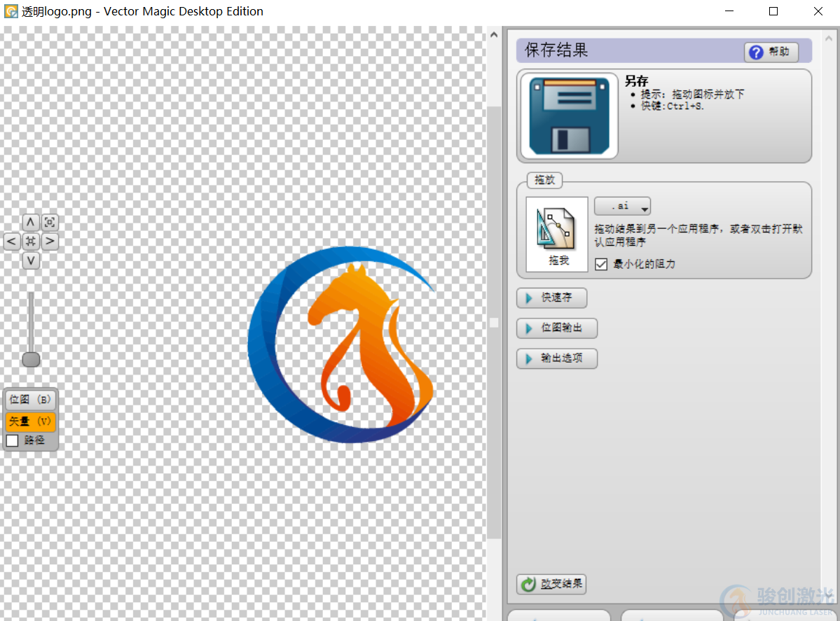This screenshot has width=840, height=621.
Task: Switch the preview to 矢量 (V) mode
Action: [x=31, y=421]
